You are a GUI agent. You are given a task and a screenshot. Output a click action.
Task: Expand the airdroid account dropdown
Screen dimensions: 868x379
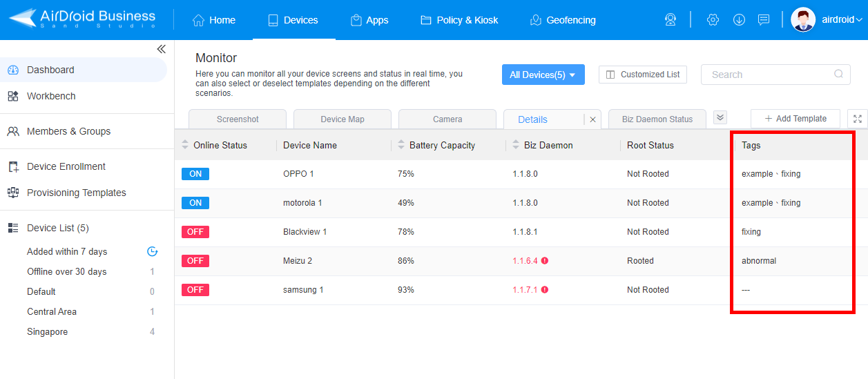tap(842, 20)
